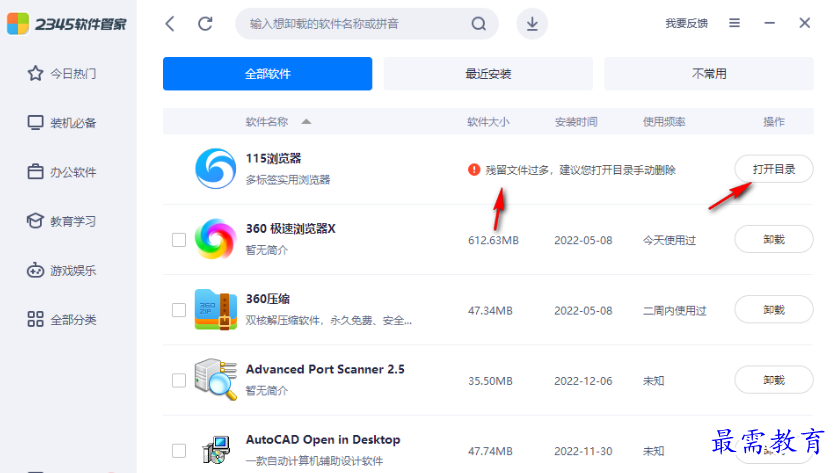The height and width of the screenshot is (473, 833).
Task: Open the download manager icon
Action: 532,23
